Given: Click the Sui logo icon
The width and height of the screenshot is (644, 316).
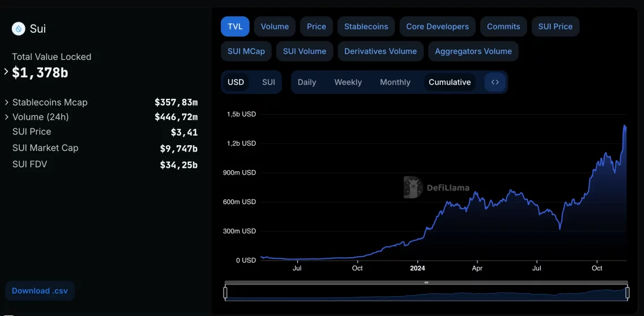Looking at the screenshot, I should coord(19,29).
